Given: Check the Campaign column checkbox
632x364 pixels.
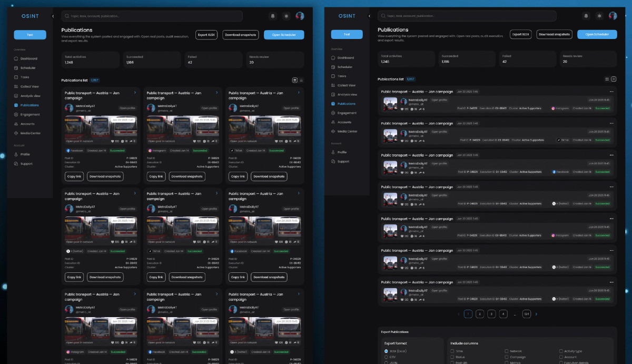Looking at the screenshot, I should (x=507, y=357).
